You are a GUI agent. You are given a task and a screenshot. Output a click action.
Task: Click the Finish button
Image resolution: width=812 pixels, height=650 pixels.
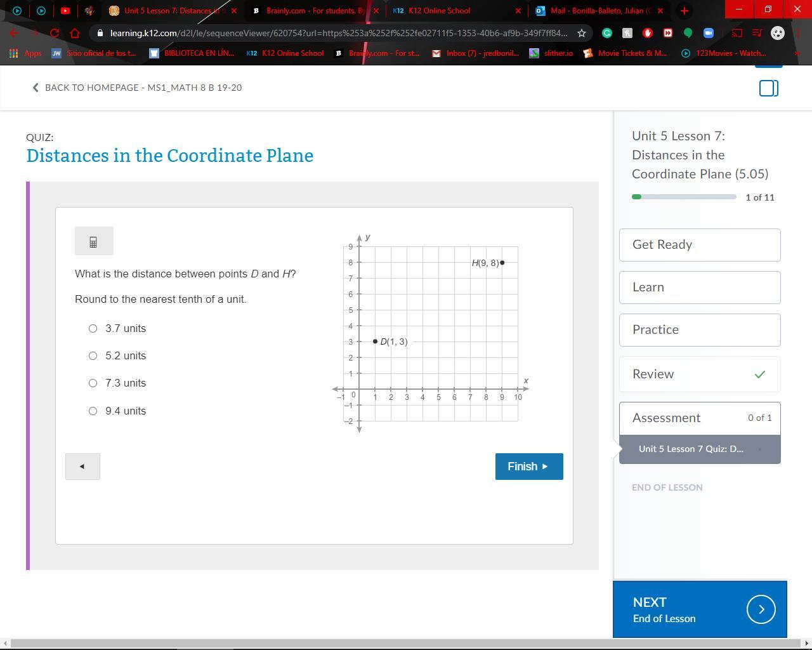pyautogui.click(x=528, y=466)
